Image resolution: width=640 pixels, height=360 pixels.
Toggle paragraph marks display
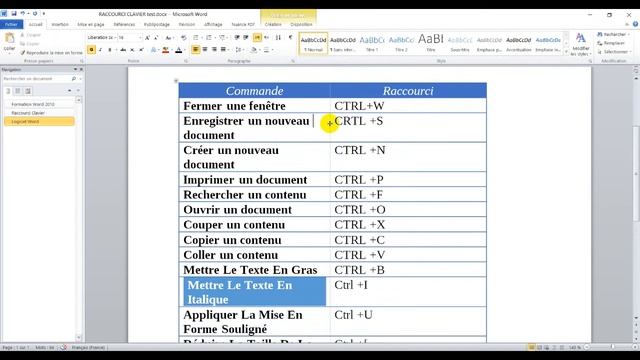click(291, 38)
